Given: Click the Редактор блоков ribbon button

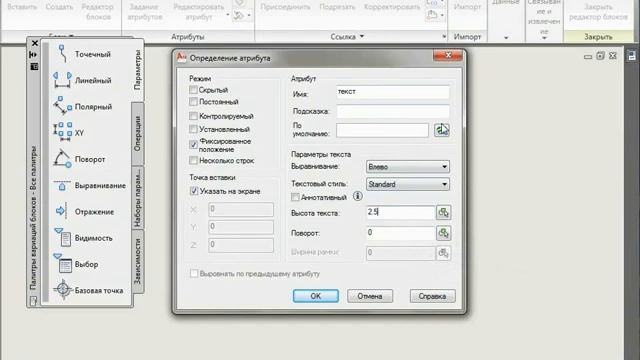Looking at the screenshot, I should (98, 11).
